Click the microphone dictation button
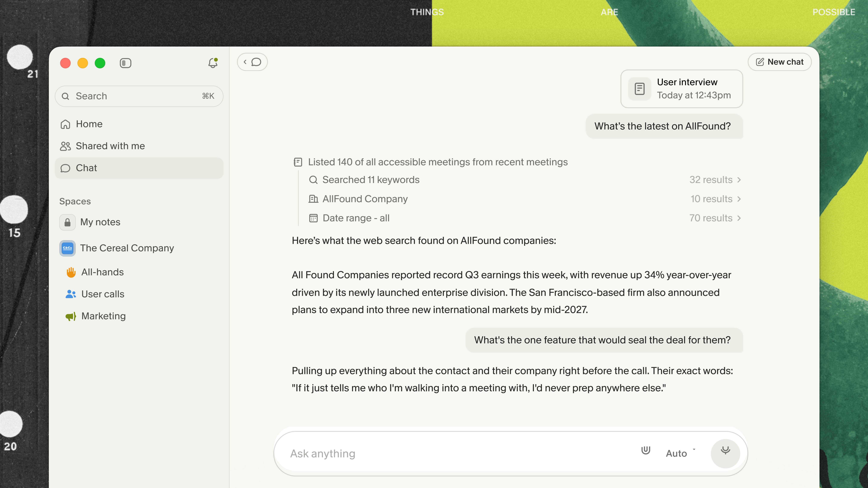 725,453
